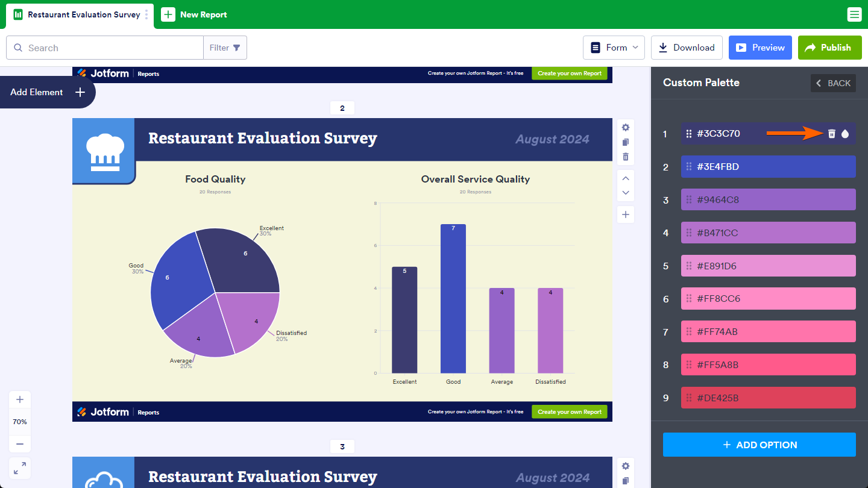
Task: Zoom out using the minus icon
Action: [20, 444]
